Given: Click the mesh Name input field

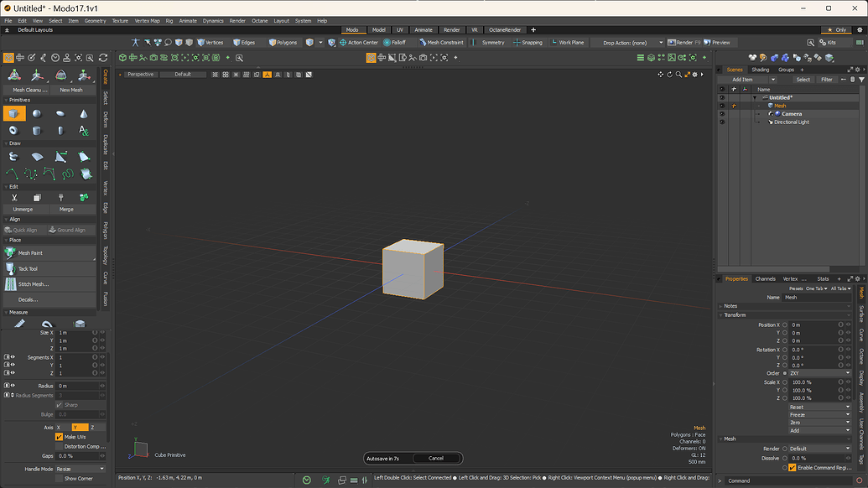Looking at the screenshot, I should click(x=817, y=297).
